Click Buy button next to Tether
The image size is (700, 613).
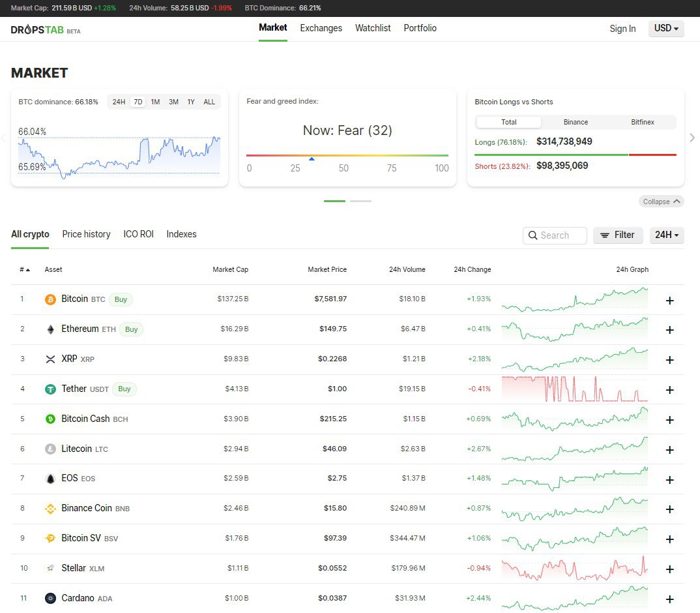pyautogui.click(x=124, y=389)
